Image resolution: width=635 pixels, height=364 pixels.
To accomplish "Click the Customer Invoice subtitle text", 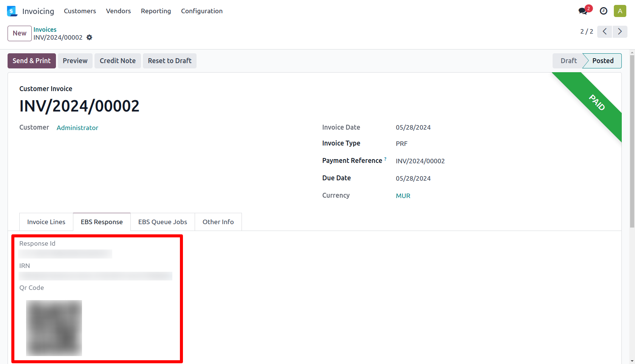I will pyautogui.click(x=46, y=89).
